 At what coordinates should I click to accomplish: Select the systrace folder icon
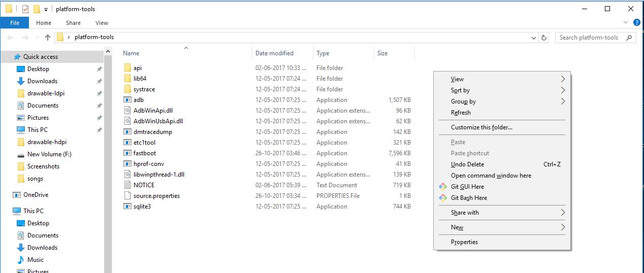pyautogui.click(x=127, y=89)
